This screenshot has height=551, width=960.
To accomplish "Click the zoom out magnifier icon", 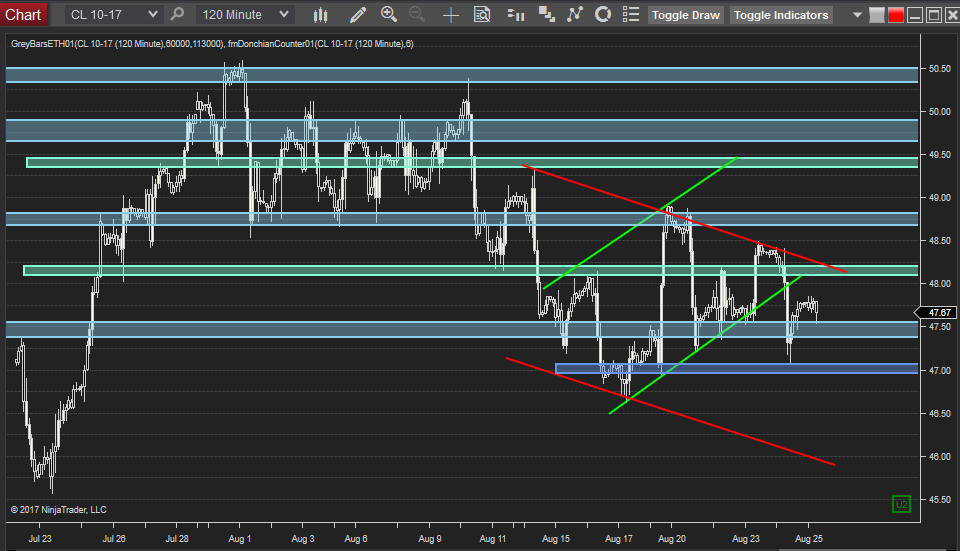I will pyautogui.click(x=417, y=15).
